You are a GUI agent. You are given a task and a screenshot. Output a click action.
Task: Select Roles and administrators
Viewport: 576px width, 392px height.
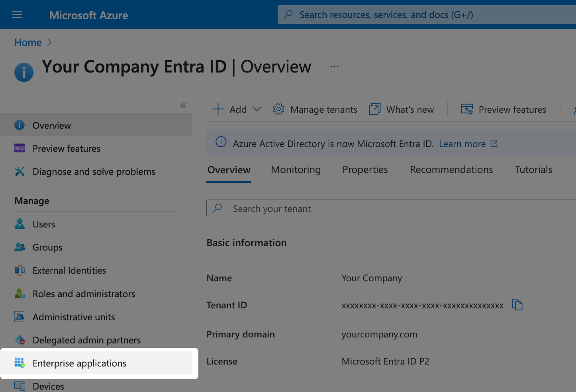click(84, 294)
